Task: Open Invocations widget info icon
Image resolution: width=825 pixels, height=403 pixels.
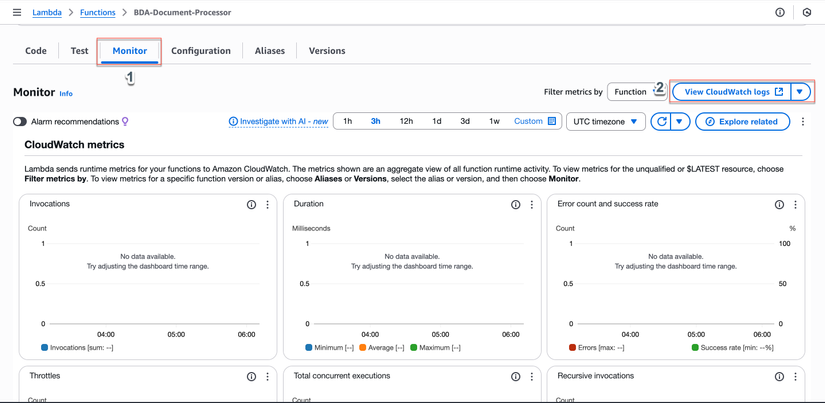Action: coord(251,205)
